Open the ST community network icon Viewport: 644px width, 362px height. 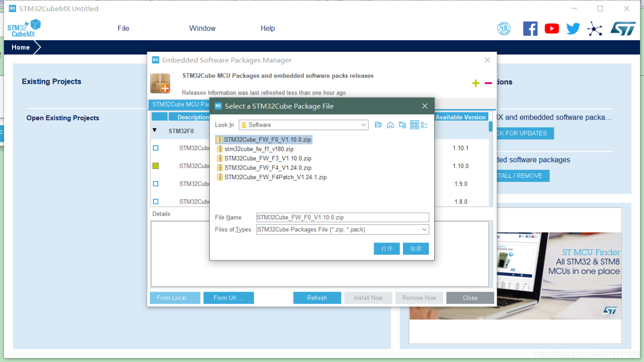click(595, 29)
